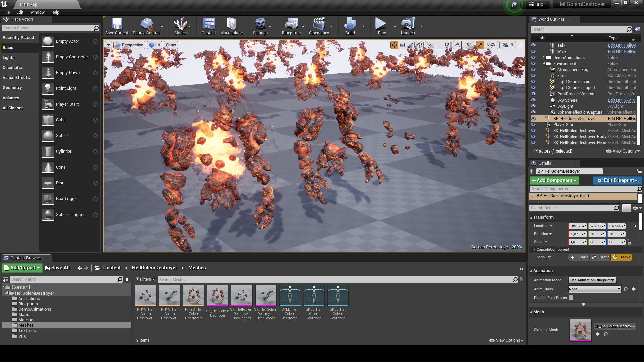Viewport: 644px width, 362px height.
Task: Click Save All in Content Browser
Action: [57, 268]
